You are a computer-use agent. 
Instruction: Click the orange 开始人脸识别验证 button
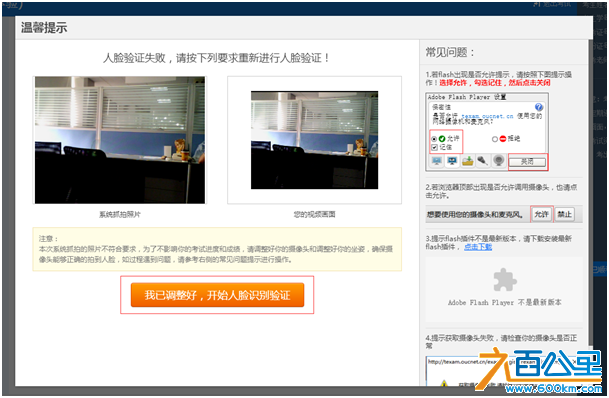point(217,295)
